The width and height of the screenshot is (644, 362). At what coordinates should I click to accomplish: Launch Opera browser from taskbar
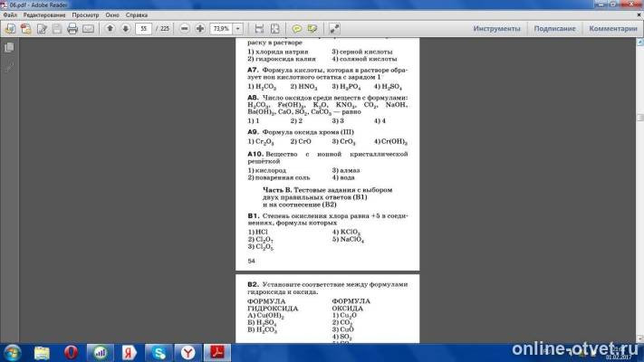[x=71, y=353]
